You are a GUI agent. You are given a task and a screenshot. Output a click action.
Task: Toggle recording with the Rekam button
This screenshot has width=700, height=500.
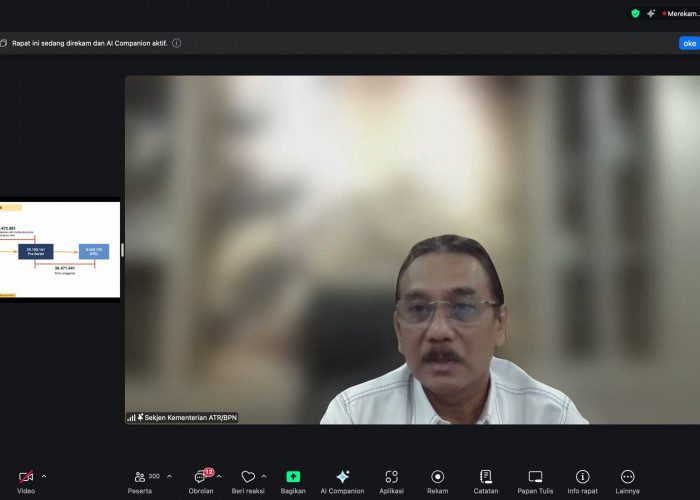coord(437,477)
